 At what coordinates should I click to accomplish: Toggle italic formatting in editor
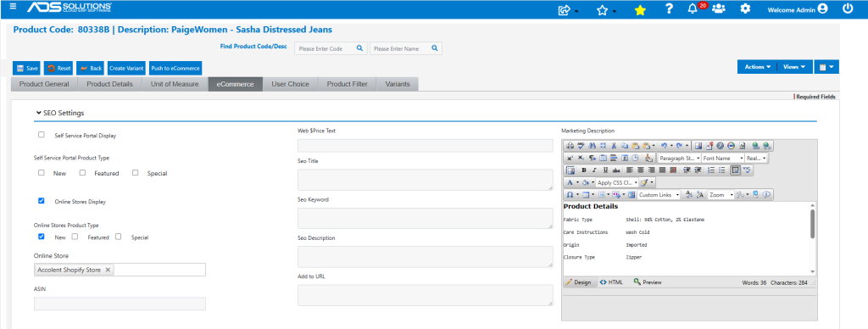click(x=594, y=170)
